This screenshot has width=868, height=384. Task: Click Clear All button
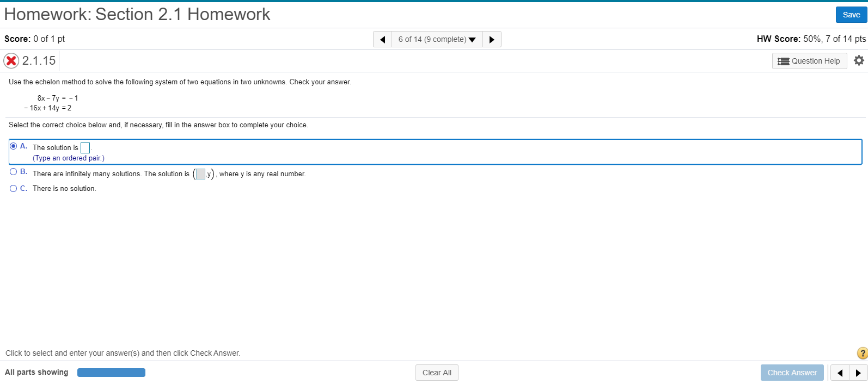click(x=437, y=373)
